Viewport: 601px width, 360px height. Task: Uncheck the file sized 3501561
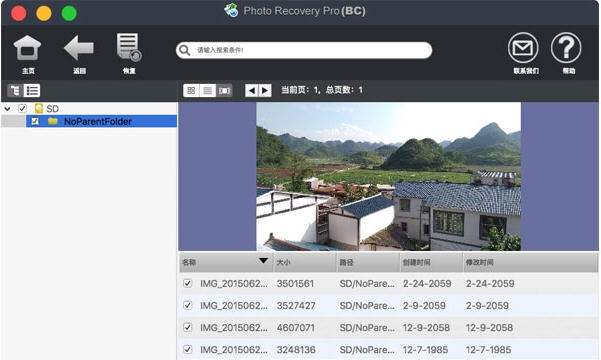click(x=187, y=283)
